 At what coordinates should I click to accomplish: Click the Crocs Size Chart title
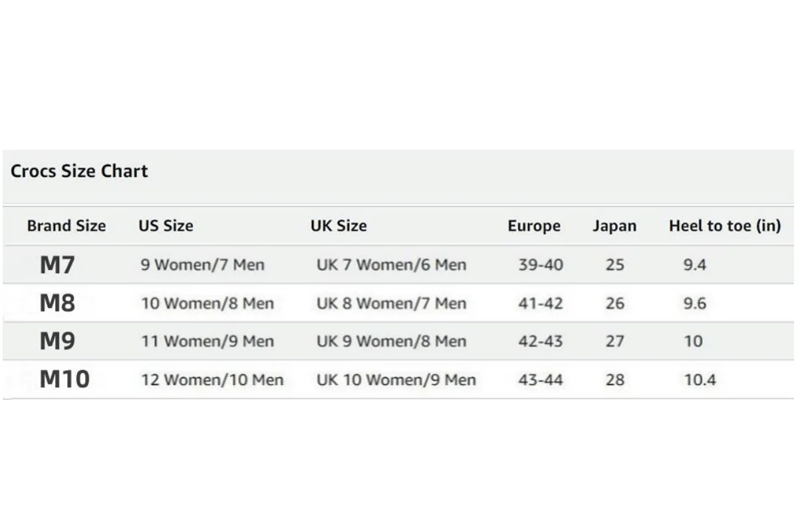[79, 172]
